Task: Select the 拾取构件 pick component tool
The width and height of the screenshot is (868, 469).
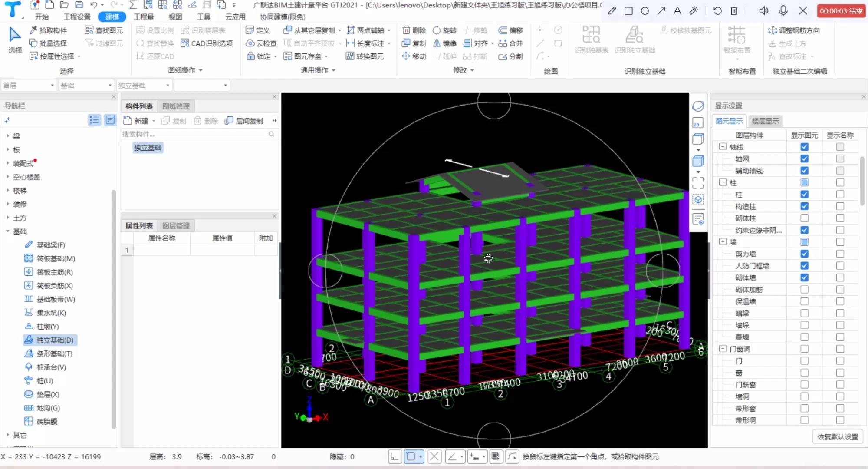Action: pyautogui.click(x=49, y=30)
